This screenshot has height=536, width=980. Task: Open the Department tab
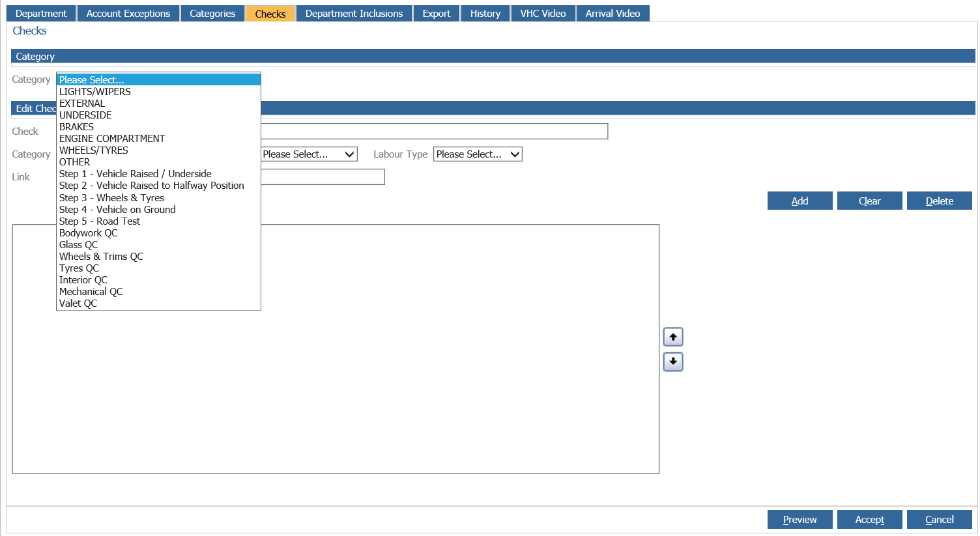tap(41, 13)
